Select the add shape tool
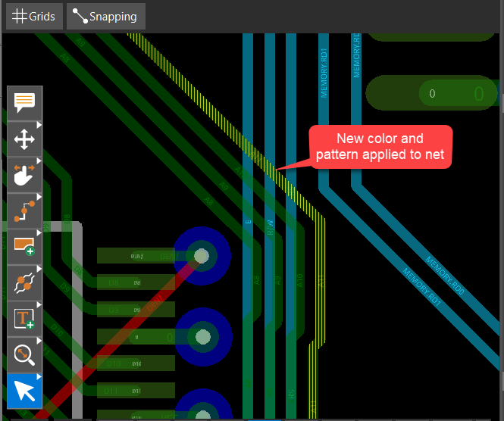The width and height of the screenshot is (504, 421). 25,247
